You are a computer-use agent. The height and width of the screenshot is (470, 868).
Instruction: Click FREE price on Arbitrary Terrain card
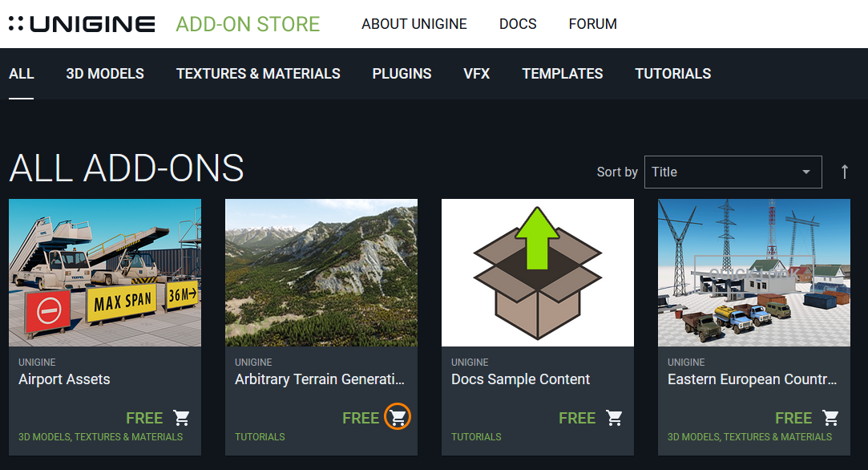[361, 418]
